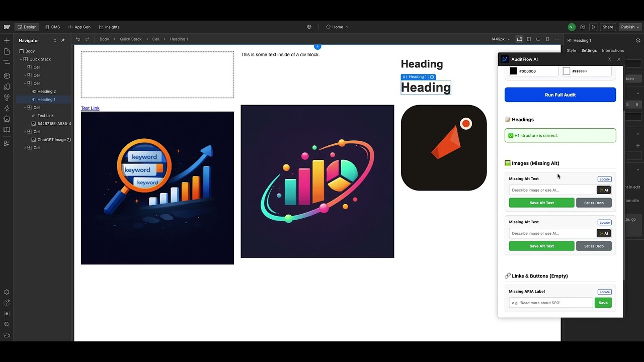Image resolution: width=644 pixels, height=362 pixels.
Task: Click the create component cube icon
Action: point(638,40)
